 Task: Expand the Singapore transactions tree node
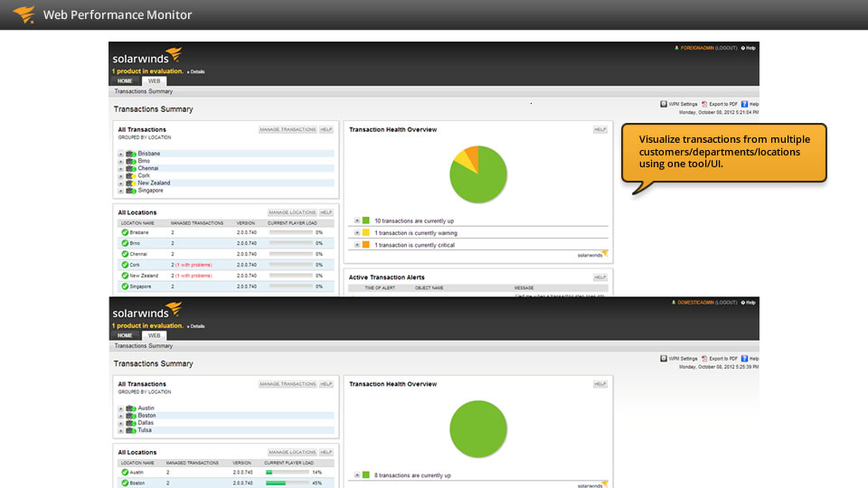(x=120, y=191)
